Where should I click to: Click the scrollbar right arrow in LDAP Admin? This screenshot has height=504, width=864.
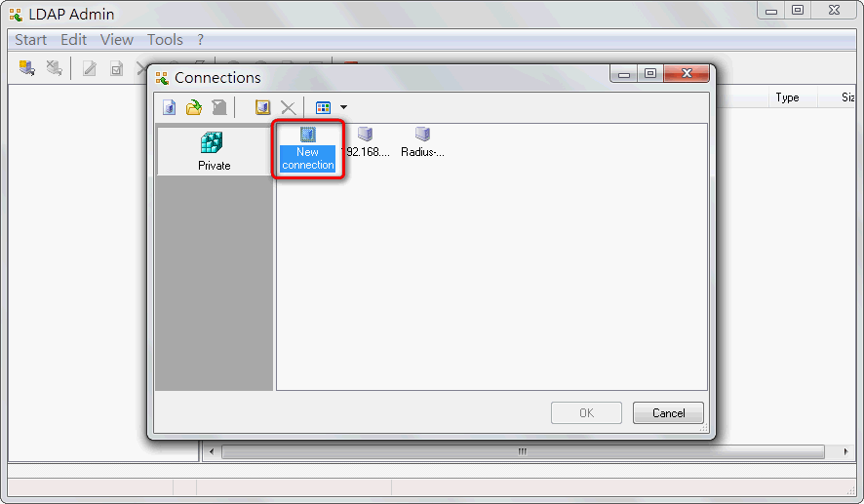(x=846, y=451)
